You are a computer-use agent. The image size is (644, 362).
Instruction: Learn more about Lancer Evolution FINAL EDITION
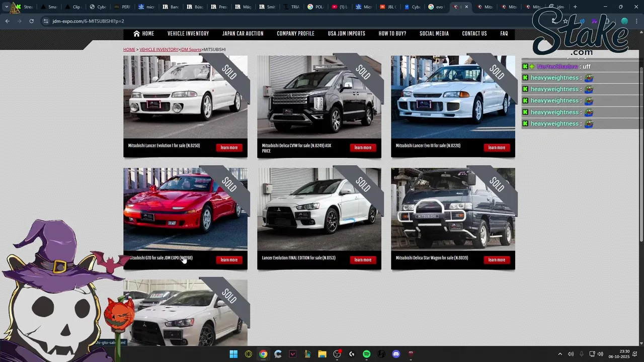click(x=363, y=260)
